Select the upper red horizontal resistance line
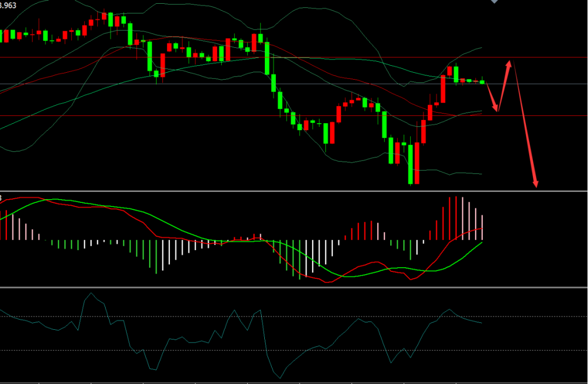Screen dimensions: 588x384 294,57
